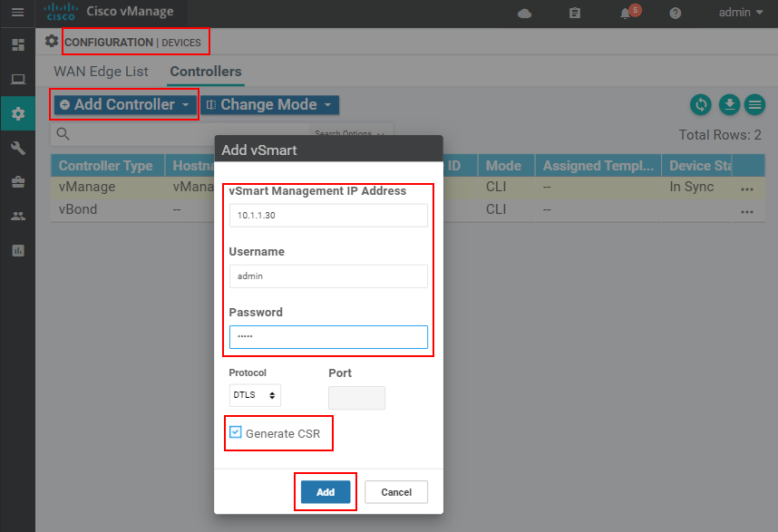The width and height of the screenshot is (778, 532).
Task: Select the Configuration gear icon
Action: tap(16, 113)
